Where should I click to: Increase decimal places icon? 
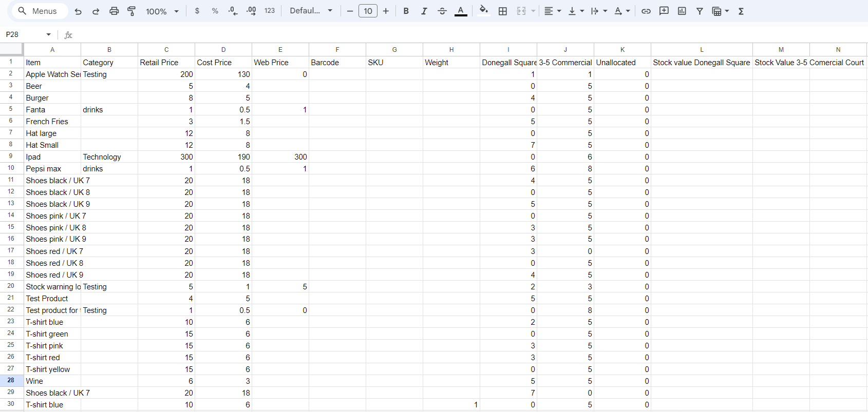click(251, 11)
